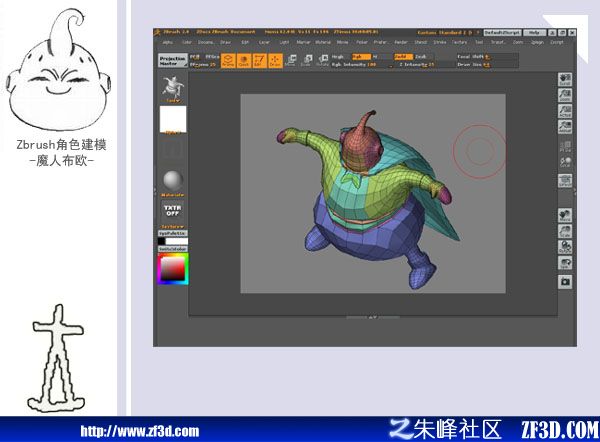Click the divider handle below the canvas

click(x=373, y=317)
